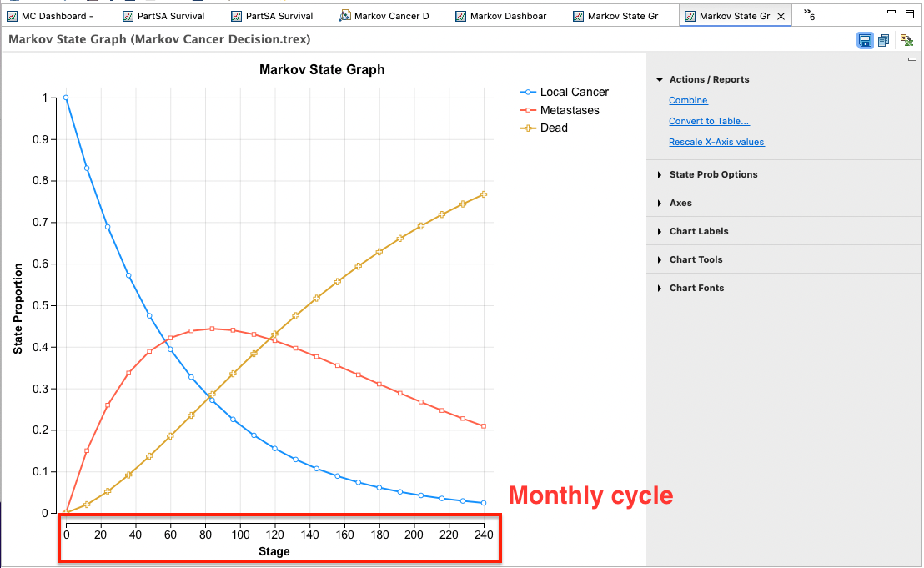The width and height of the screenshot is (924, 568).
Task: Click the Copy chart icon
Action: tap(883, 40)
